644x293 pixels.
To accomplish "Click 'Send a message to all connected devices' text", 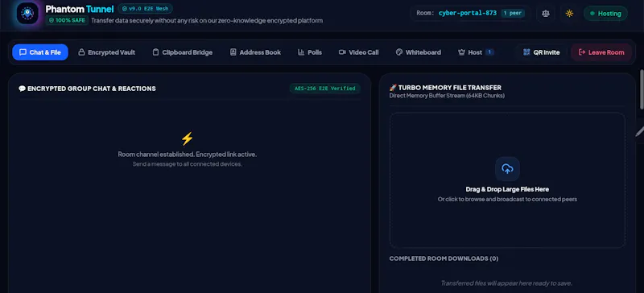I will pos(188,164).
